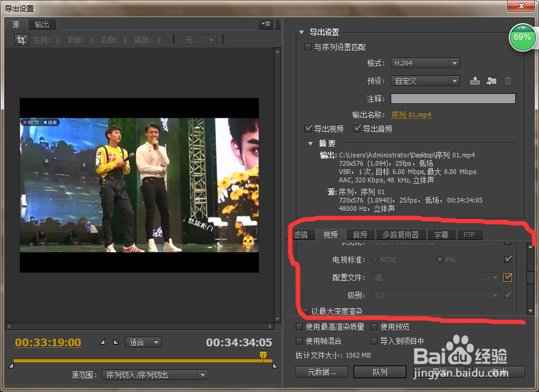539x392 pixels.
Task: Open the Source panel menu
Action: point(265,24)
